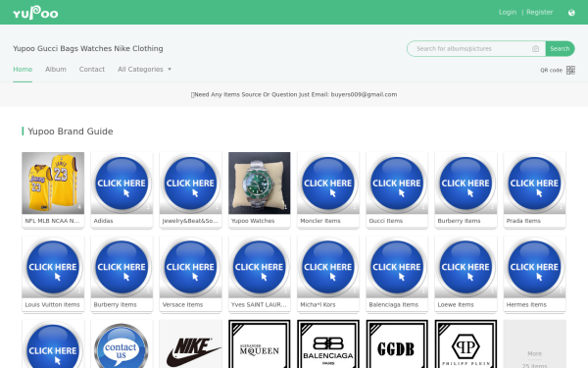Click the buyers009@gmail.com email notice

[294, 94]
